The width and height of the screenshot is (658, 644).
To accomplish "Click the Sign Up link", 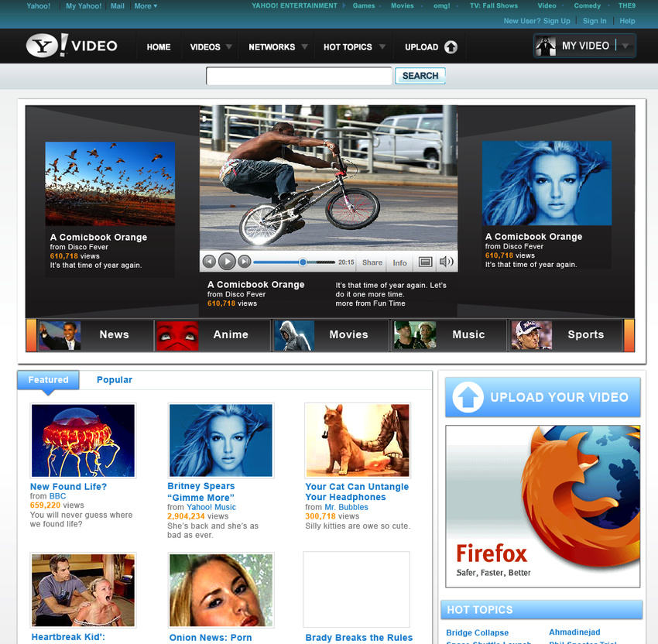I will coord(557,21).
